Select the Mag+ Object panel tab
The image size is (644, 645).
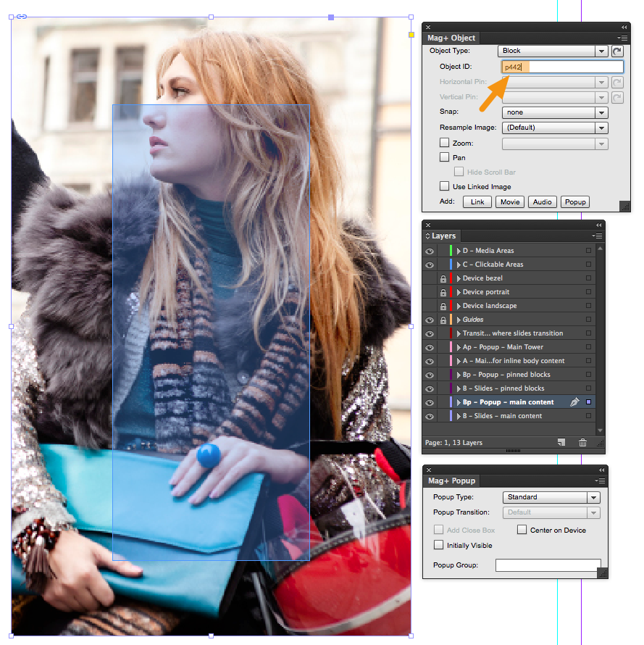point(451,38)
